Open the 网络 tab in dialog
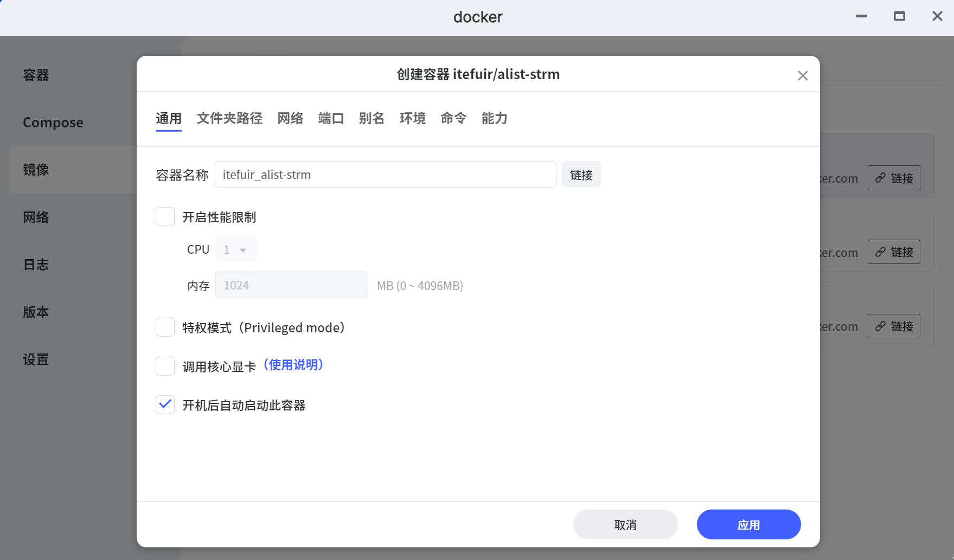Viewport: 954px width, 560px height. click(x=290, y=118)
